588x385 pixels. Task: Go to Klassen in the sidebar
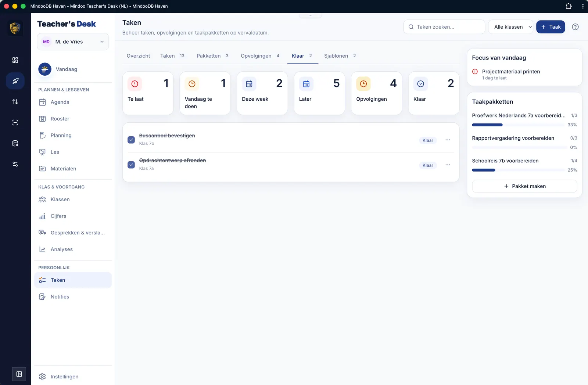[x=73, y=199]
